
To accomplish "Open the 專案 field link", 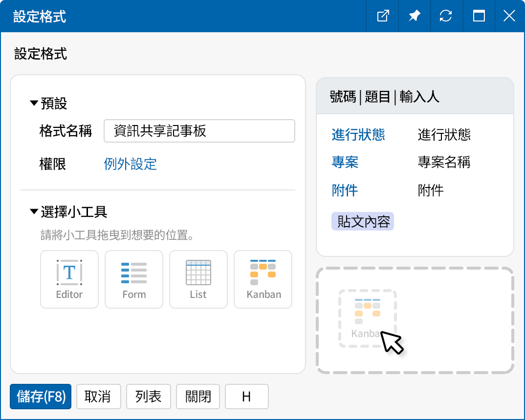I will (x=345, y=163).
